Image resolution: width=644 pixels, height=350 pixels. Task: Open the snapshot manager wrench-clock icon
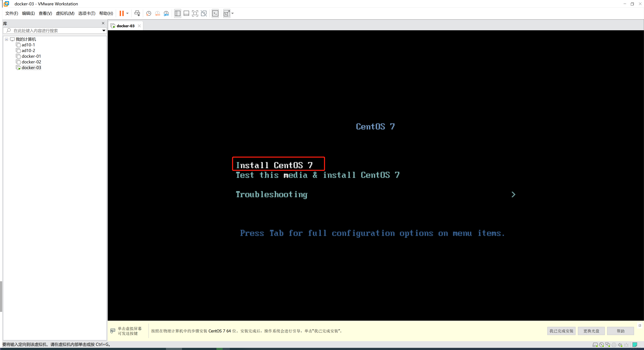[166, 14]
